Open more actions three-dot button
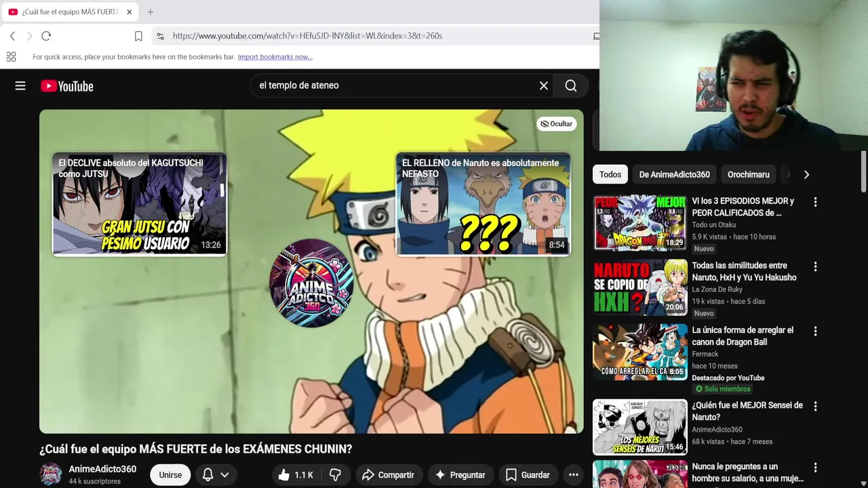 (x=573, y=475)
